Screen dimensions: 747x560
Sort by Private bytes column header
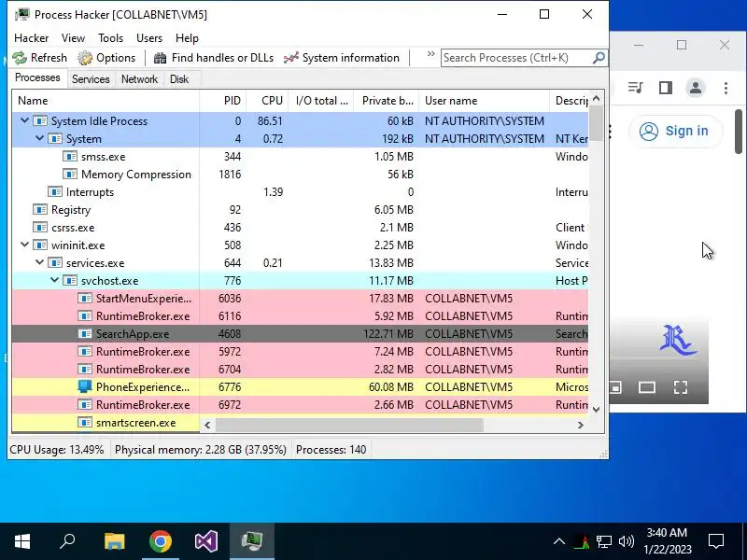point(387,101)
